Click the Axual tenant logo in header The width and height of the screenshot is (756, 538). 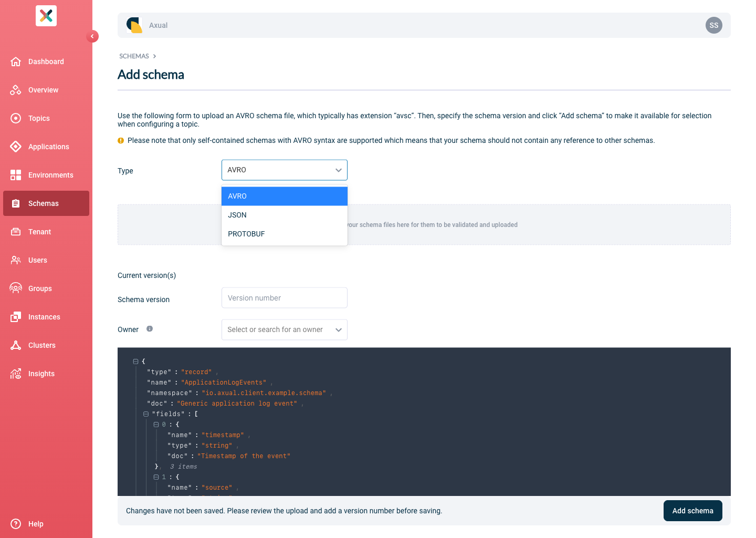(x=134, y=25)
